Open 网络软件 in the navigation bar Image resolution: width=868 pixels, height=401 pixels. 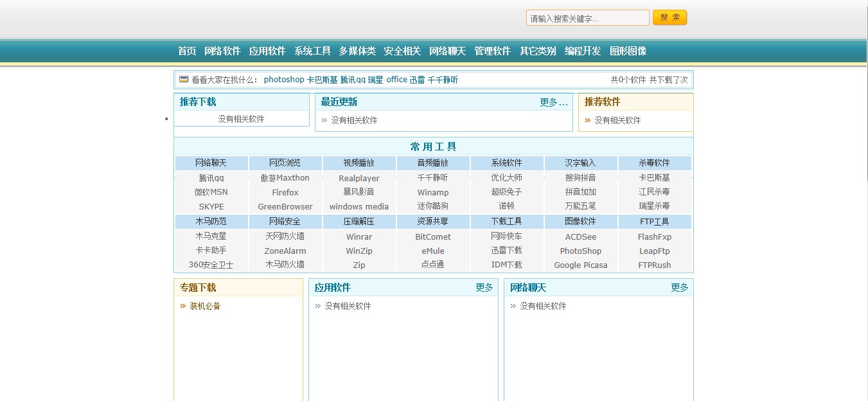click(222, 51)
